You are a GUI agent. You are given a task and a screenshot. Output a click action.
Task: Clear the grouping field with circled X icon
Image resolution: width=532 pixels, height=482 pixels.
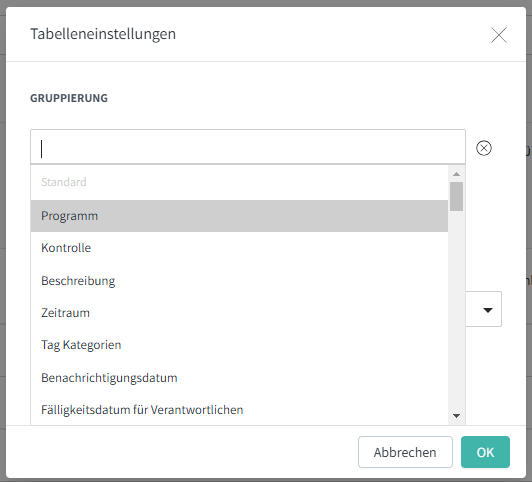(x=483, y=148)
